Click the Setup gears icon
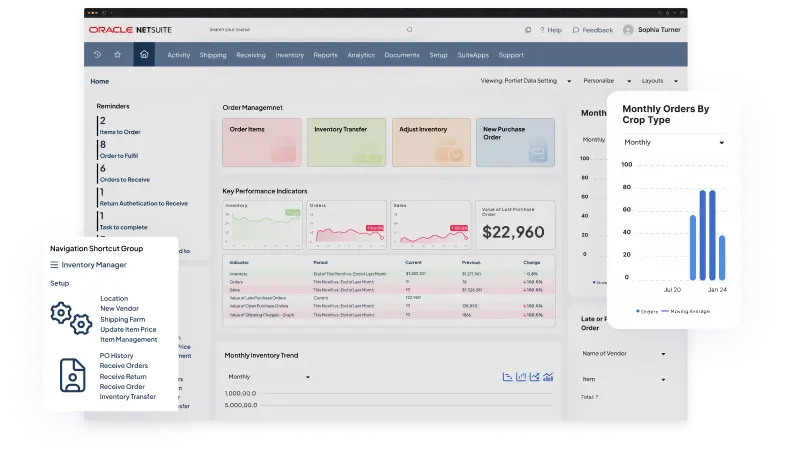Screen dimensions: 786x464 69,319
